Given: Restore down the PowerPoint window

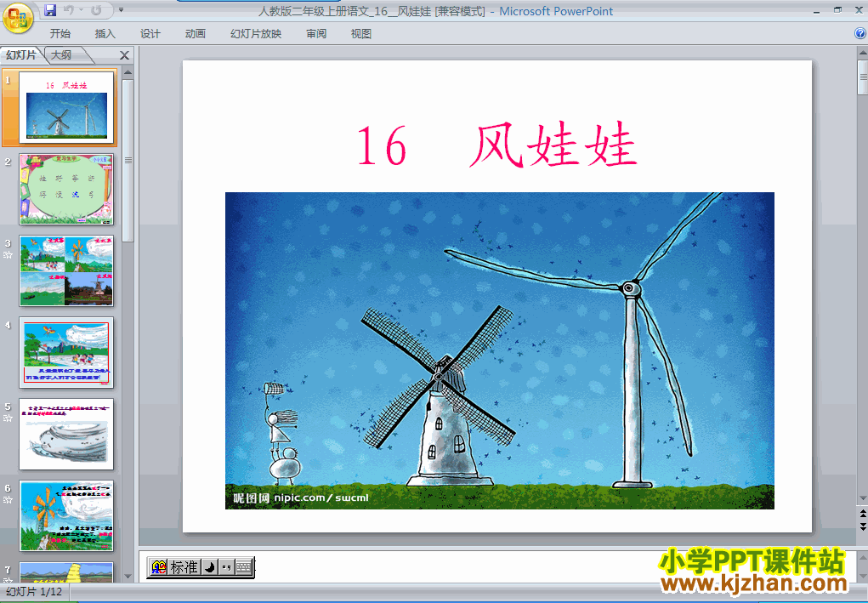Looking at the screenshot, I should pyautogui.click(x=837, y=10).
